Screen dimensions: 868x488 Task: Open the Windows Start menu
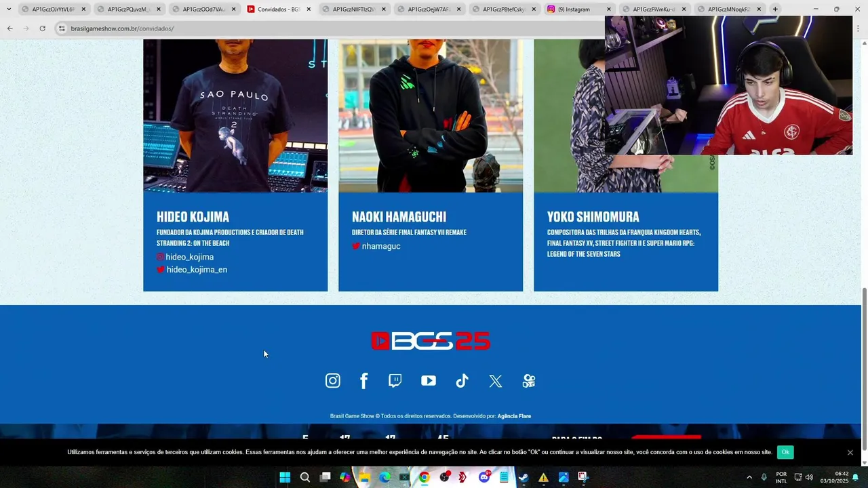click(285, 477)
